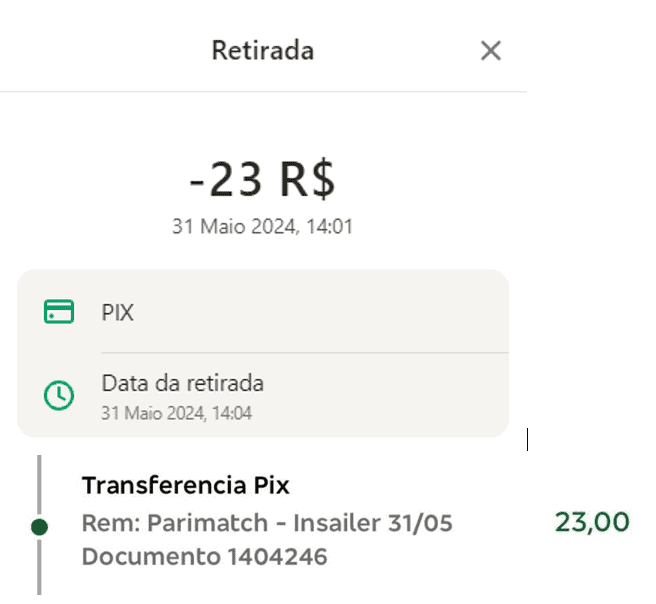The width and height of the screenshot is (656, 604).
Task: Click the -23 R$ amount
Action: (x=262, y=179)
